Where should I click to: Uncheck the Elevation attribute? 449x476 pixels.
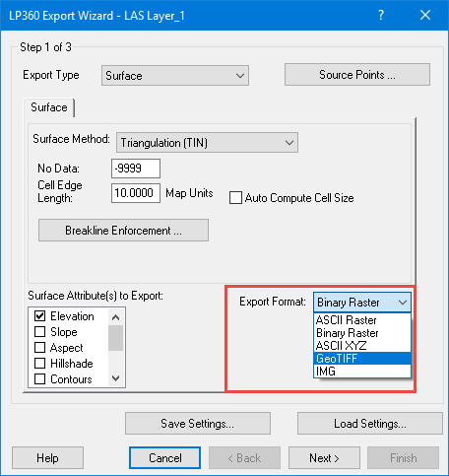[39, 316]
